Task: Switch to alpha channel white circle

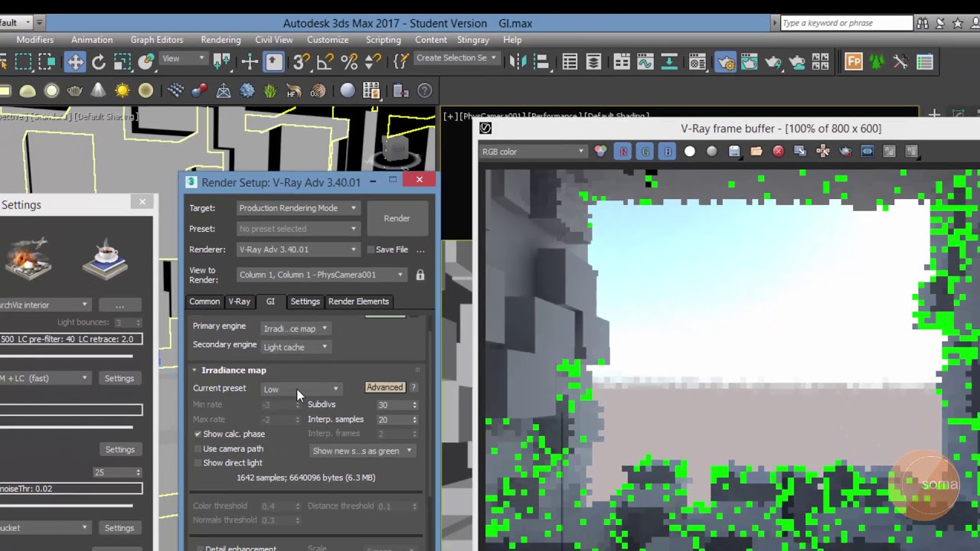Action: click(690, 152)
